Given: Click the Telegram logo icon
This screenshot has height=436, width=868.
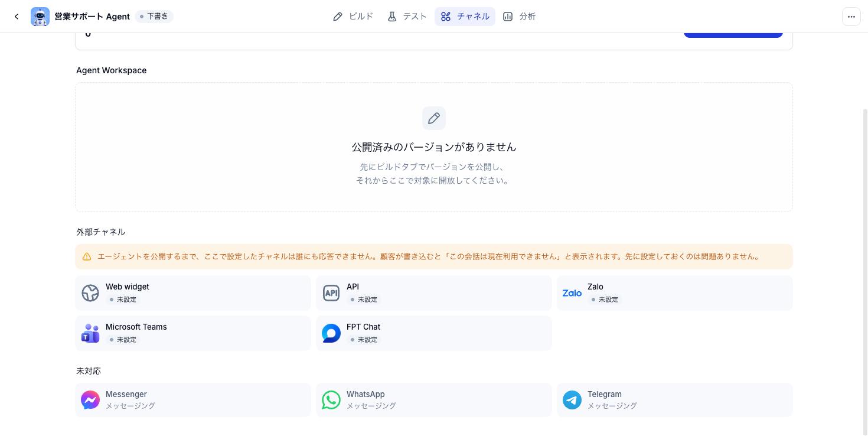Looking at the screenshot, I should pyautogui.click(x=572, y=400).
